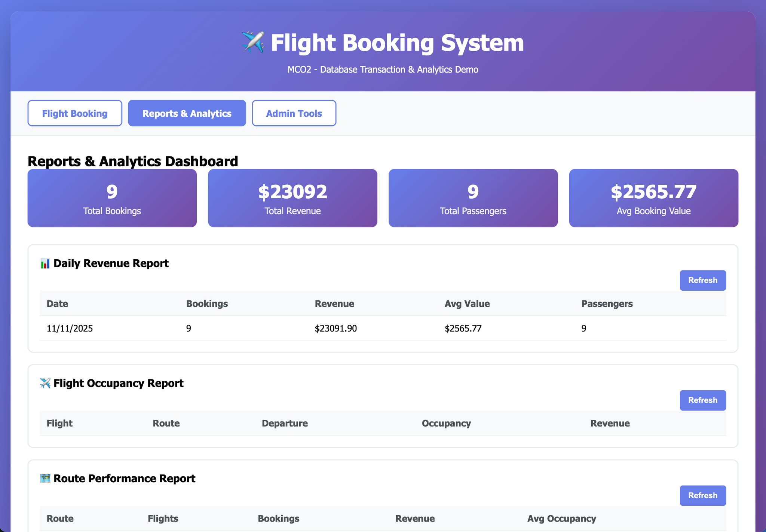
Task: Open the Admin Tools tab
Action: click(x=294, y=113)
